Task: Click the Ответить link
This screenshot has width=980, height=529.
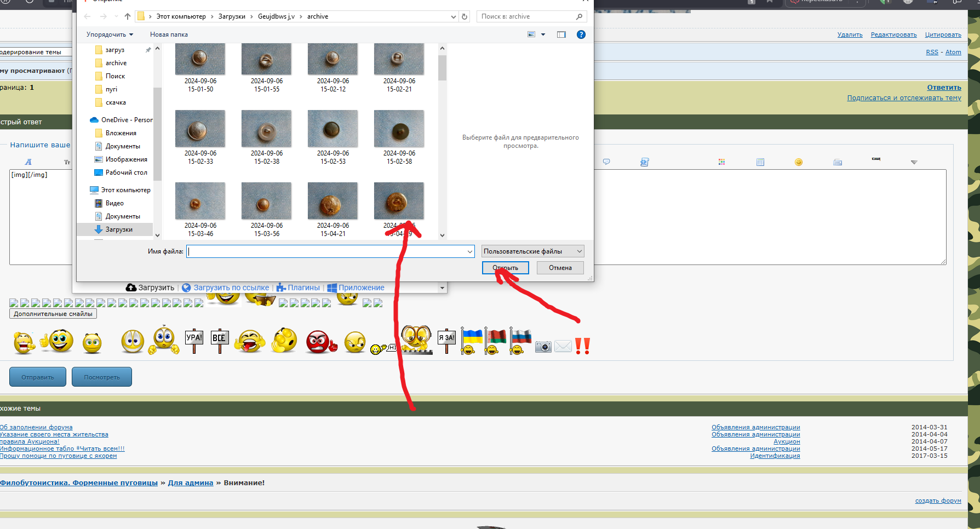Action: [944, 88]
